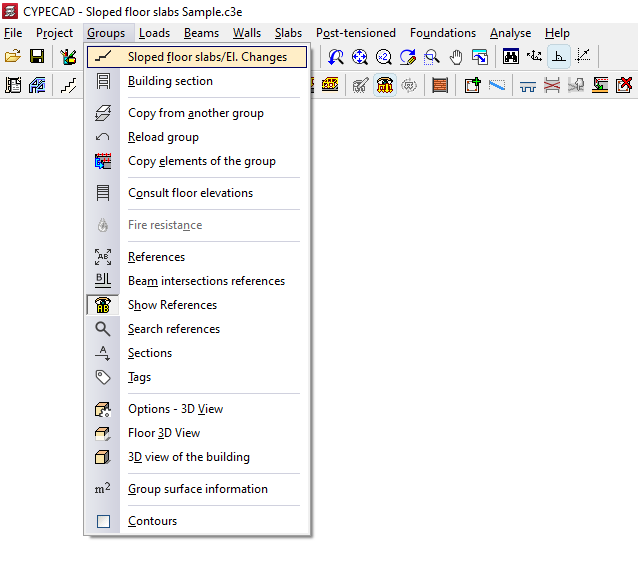This screenshot has height=566, width=638.
Task: Choose 3D view of the building
Action: pyautogui.click(x=197, y=457)
